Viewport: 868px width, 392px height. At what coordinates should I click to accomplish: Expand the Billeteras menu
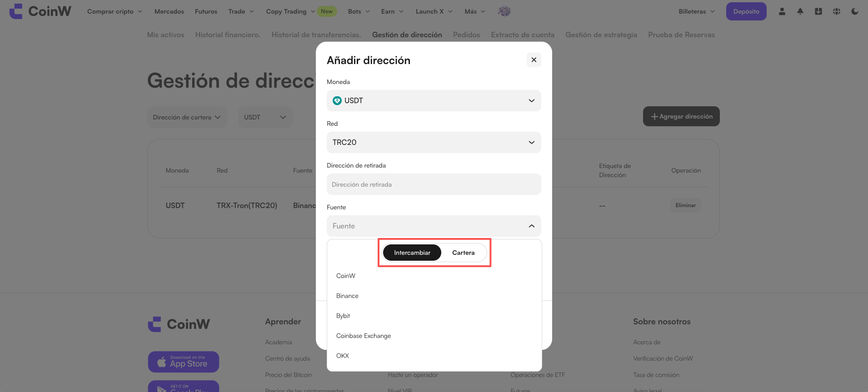pos(697,11)
